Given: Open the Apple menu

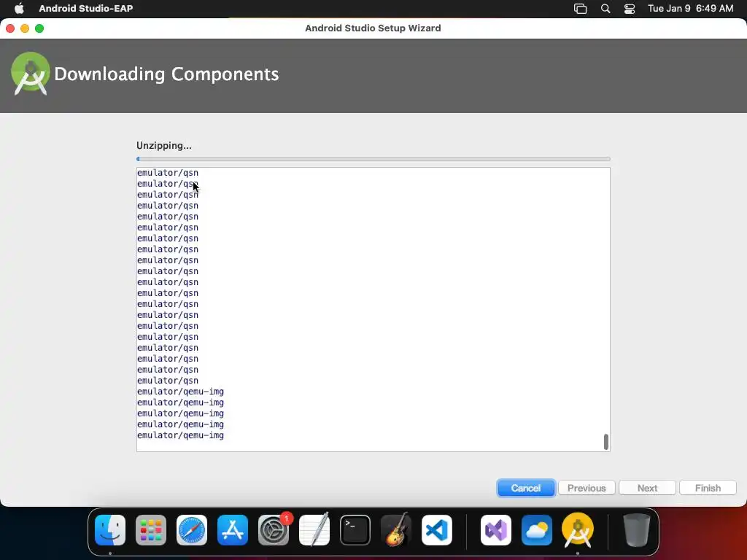Looking at the screenshot, I should click(x=19, y=8).
